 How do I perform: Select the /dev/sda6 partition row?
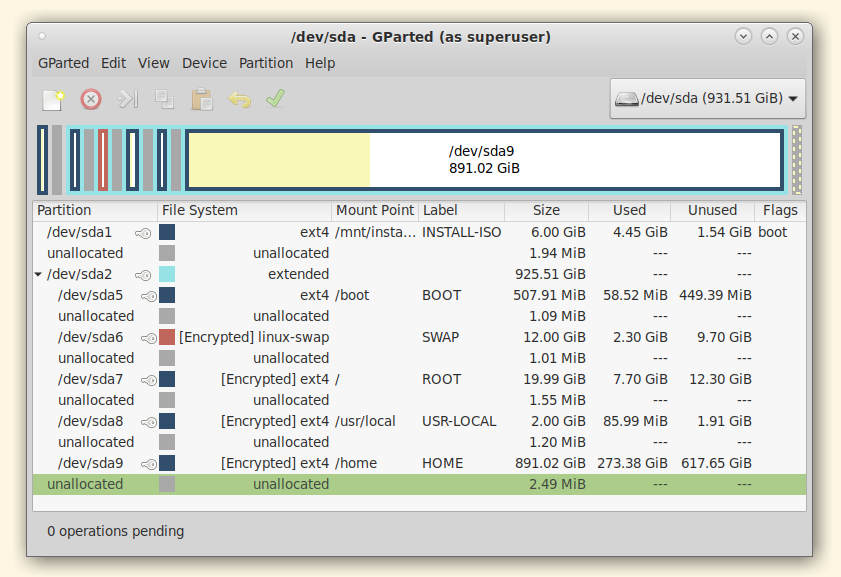coord(419,337)
